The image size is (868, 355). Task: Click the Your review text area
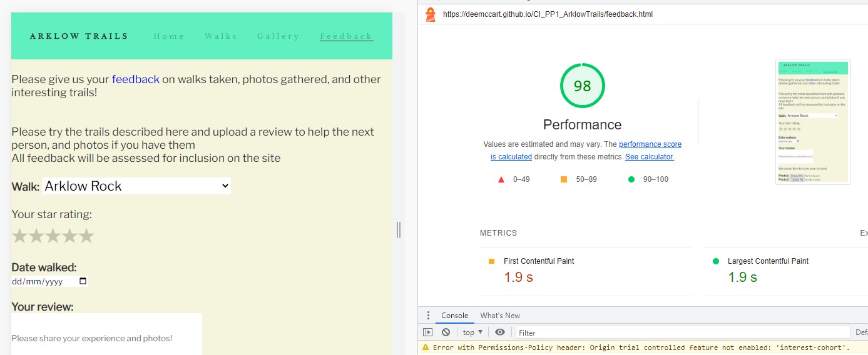(106, 332)
